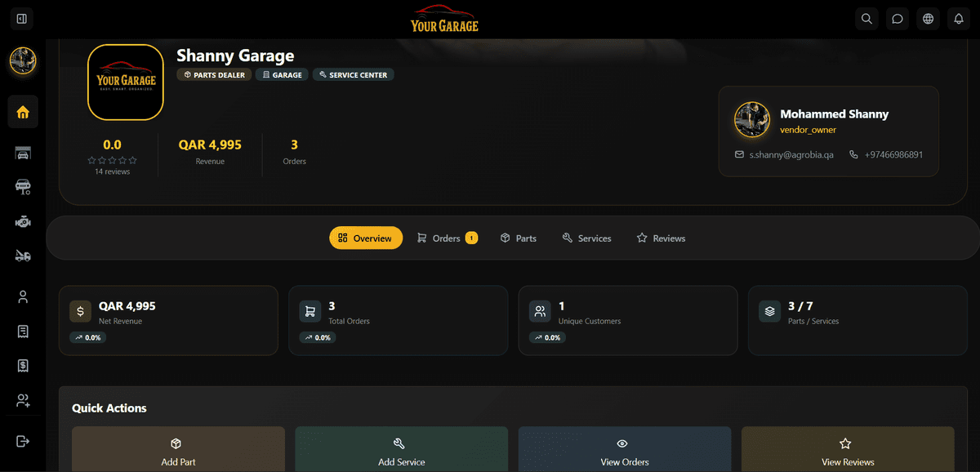The height and width of the screenshot is (472, 980).
Task: Open the tow truck icon in sidebar
Action: [23, 255]
